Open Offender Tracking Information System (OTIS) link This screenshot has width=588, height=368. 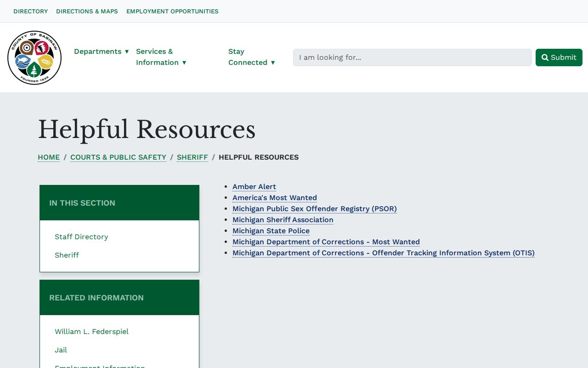(384, 253)
